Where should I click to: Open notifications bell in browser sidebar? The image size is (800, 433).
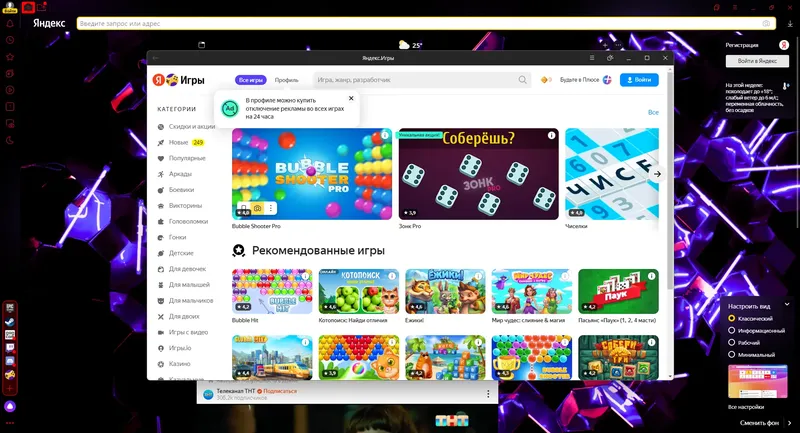10,23
